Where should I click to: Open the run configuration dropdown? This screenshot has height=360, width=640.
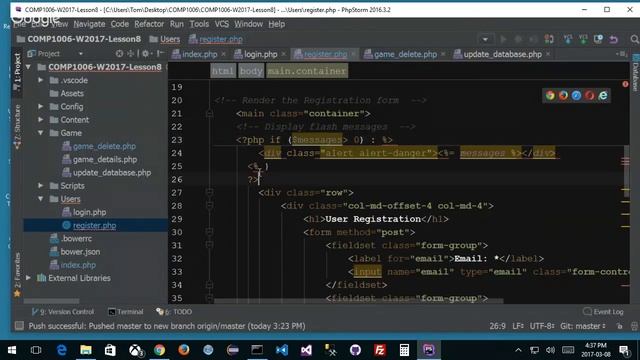(x=485, y=40)
